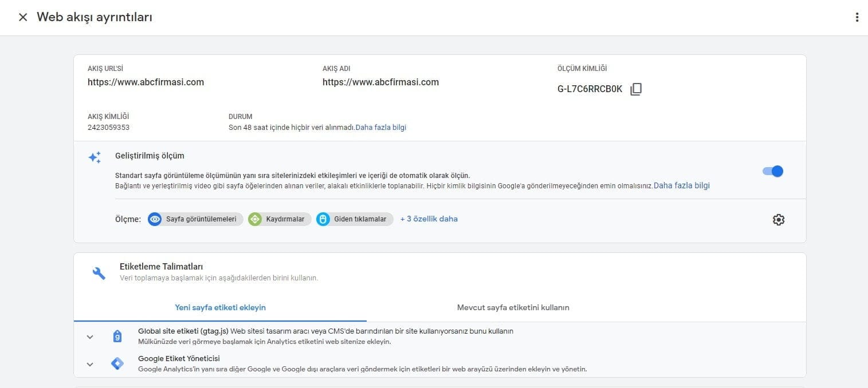Screen dimensions: 868x388
Task: Click the Son 48 saat status message
Action: pos(292,128)
